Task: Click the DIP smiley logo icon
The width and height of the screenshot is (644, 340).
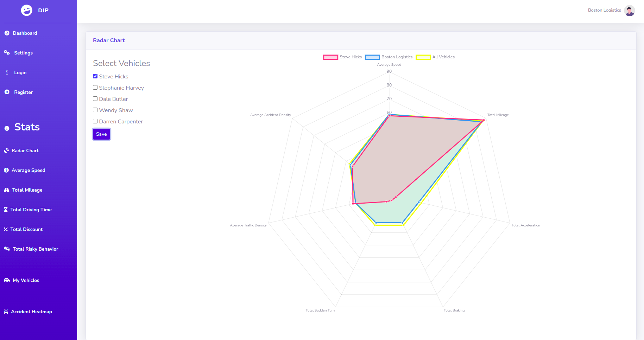Action: [27, 11]
